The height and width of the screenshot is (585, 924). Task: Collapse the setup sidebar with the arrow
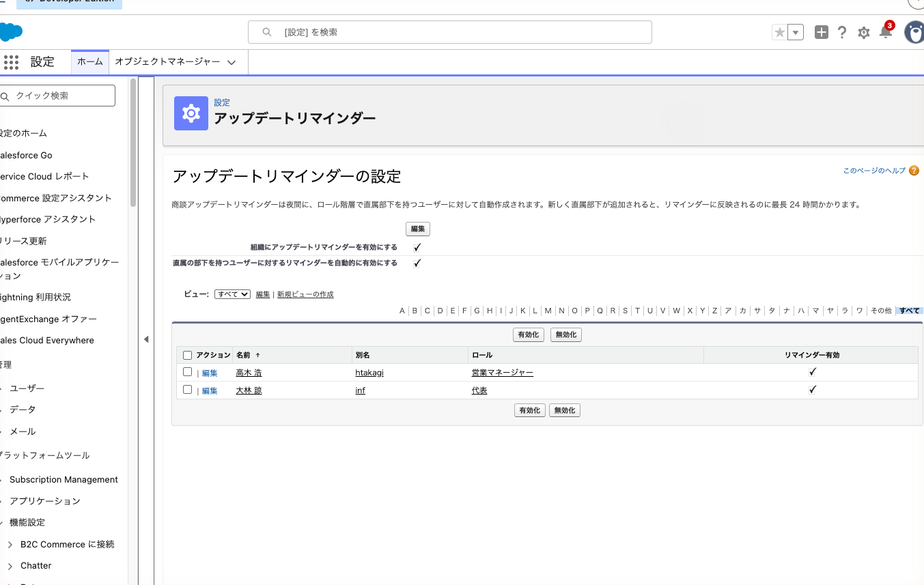tap(146, 339)
